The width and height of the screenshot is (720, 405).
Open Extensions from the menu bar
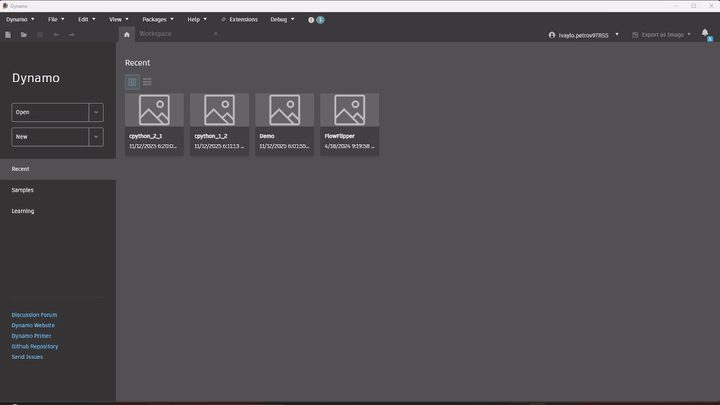pyautogui.click(x=239, y=19)
